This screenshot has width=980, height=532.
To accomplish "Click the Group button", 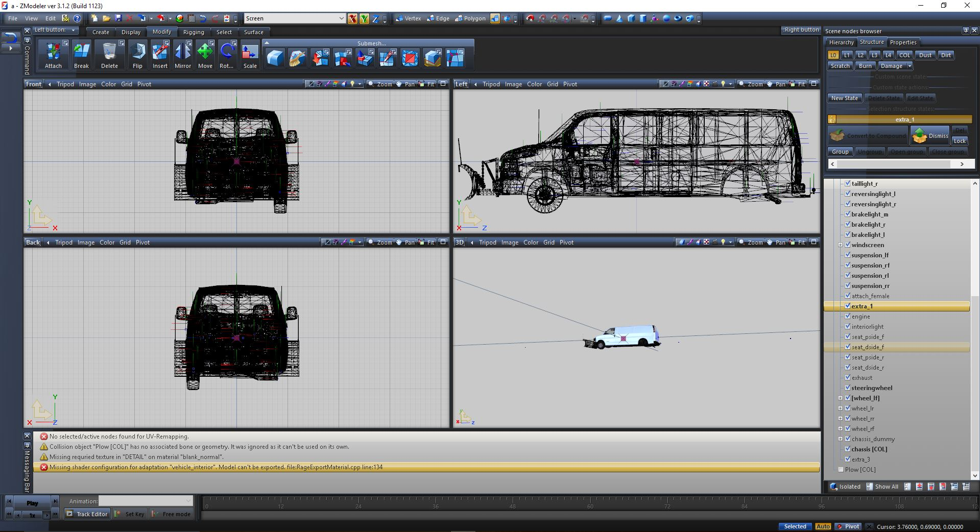I will [x=840, y=152].
